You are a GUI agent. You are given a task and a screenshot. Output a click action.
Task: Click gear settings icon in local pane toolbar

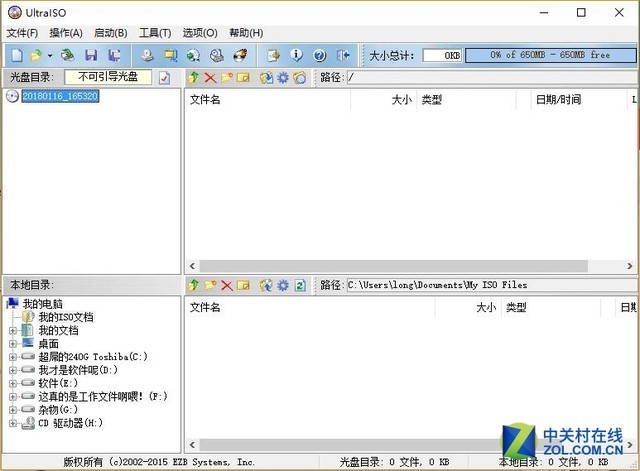283,285
